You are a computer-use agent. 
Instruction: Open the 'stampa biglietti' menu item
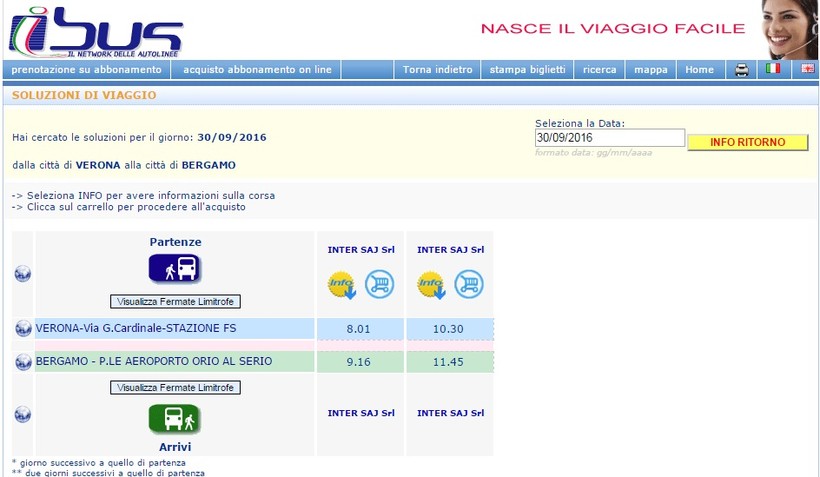click(527, 70)
